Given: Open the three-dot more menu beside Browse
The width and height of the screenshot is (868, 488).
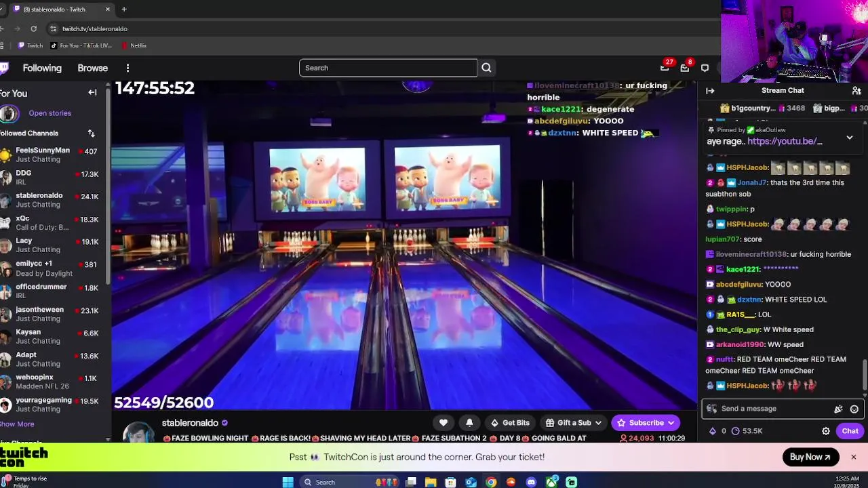Looking at the screenshot, I should tap(127, 68).
